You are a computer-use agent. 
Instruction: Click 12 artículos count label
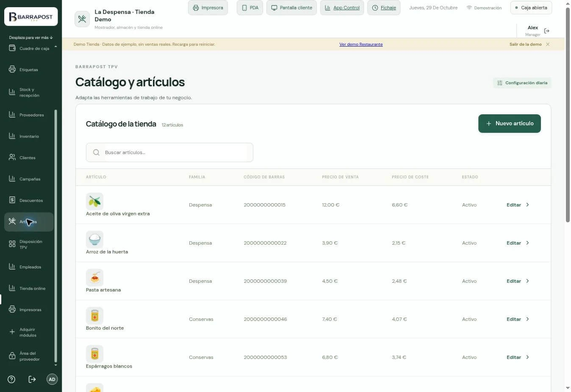172,125
